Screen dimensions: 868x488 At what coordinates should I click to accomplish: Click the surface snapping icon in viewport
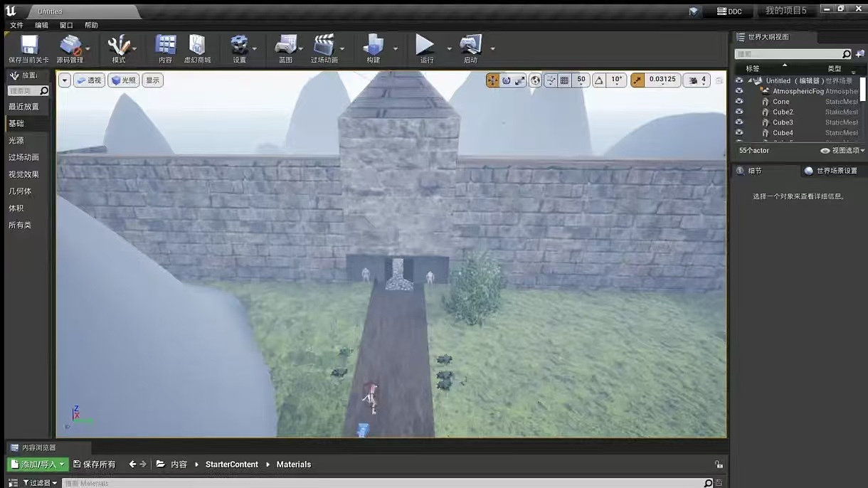[x=551, y=80]
